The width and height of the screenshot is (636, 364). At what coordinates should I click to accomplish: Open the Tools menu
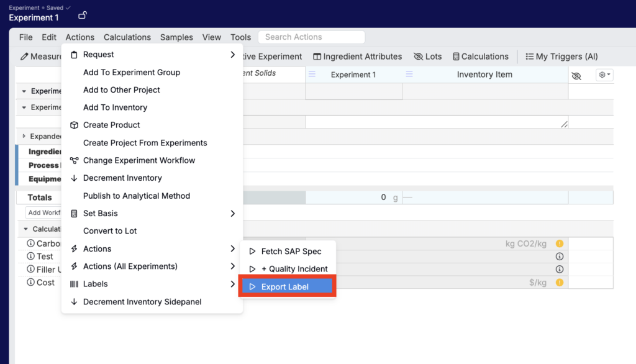pyautogui.click(x=240, y=37)
